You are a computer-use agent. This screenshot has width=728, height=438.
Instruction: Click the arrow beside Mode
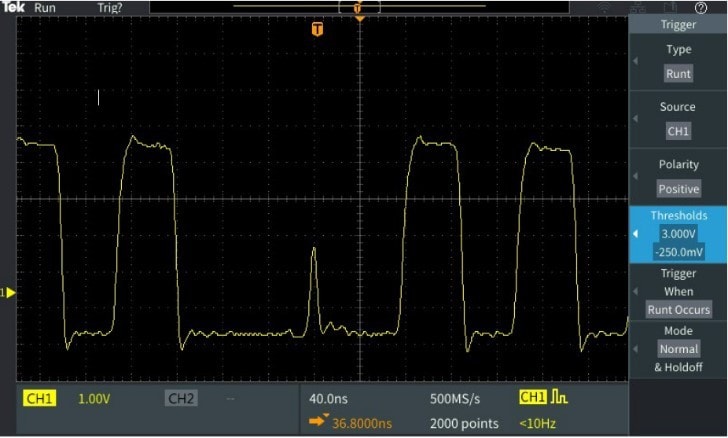636,348
